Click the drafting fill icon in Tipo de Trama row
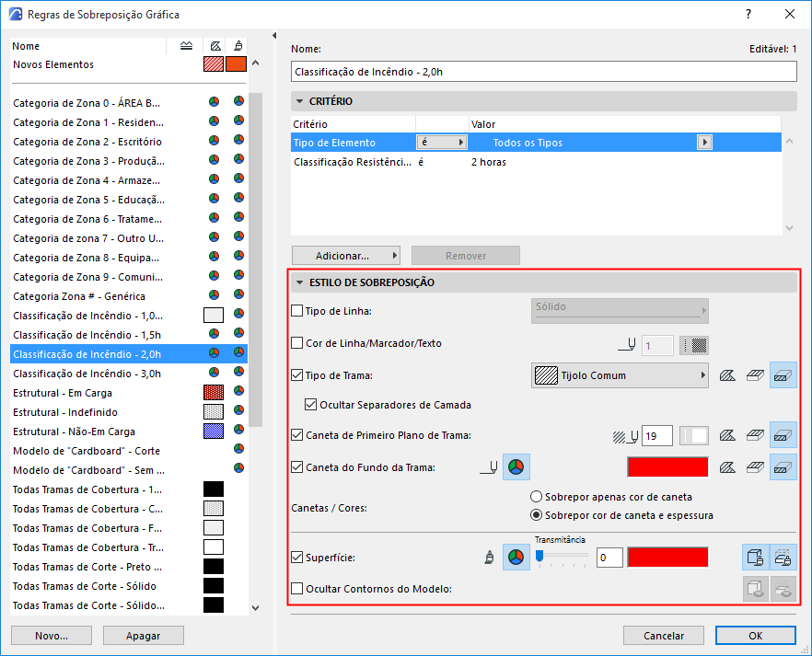812x656 pixels. pyautogui.click(x=727, y=375)
